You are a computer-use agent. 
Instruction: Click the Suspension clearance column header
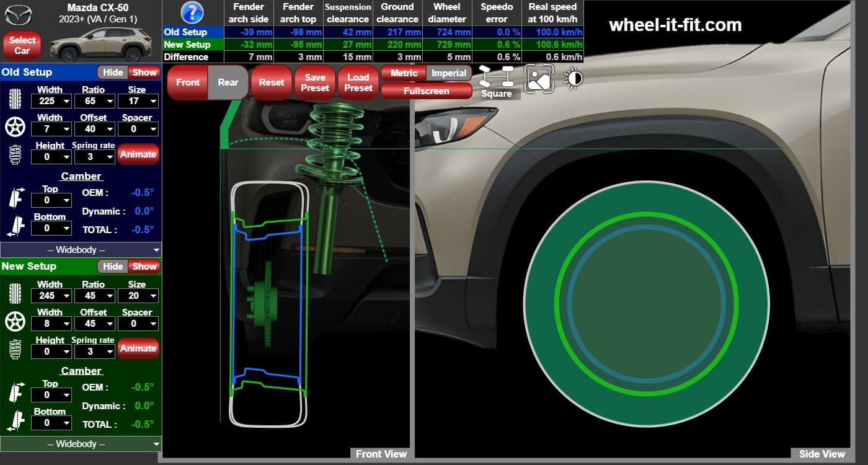348,13
